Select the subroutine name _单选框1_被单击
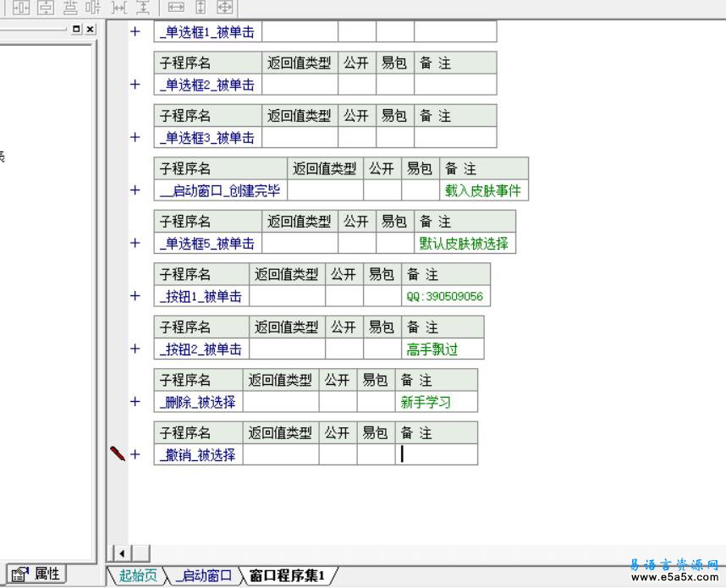Viewport: 726px width, 588px height. [207, 32]
